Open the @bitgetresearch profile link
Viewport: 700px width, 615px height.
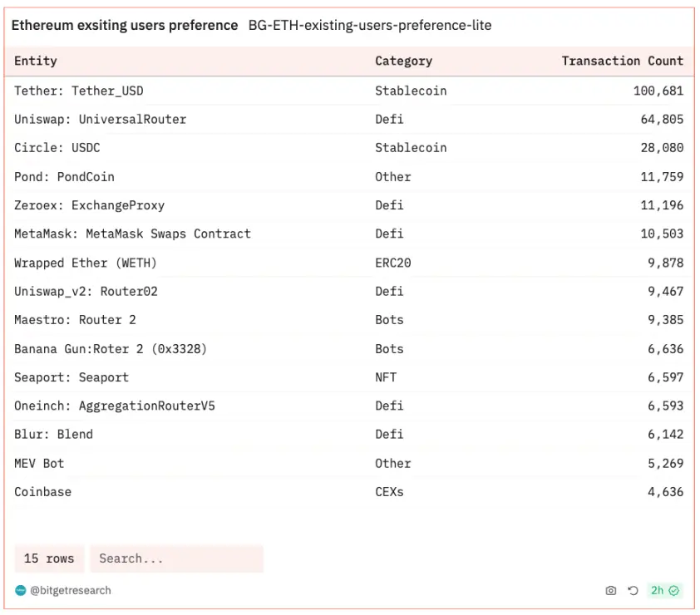coord(70,591)
